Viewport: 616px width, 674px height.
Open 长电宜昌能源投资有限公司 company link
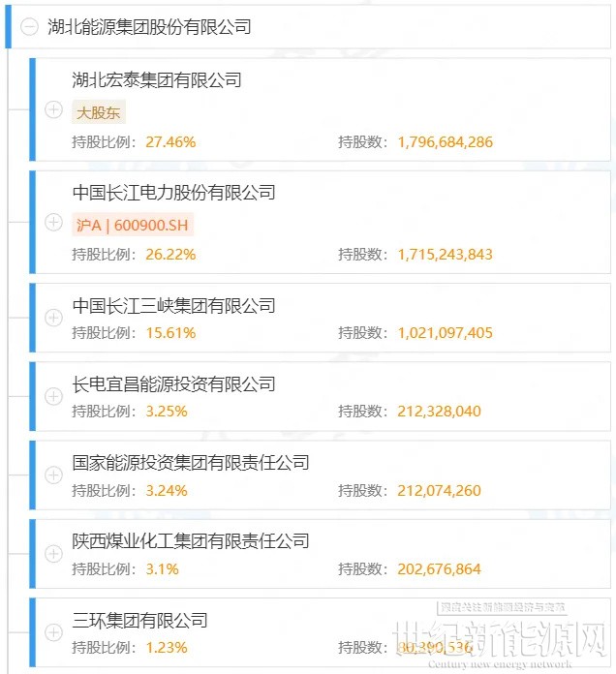tap(174, 384)
